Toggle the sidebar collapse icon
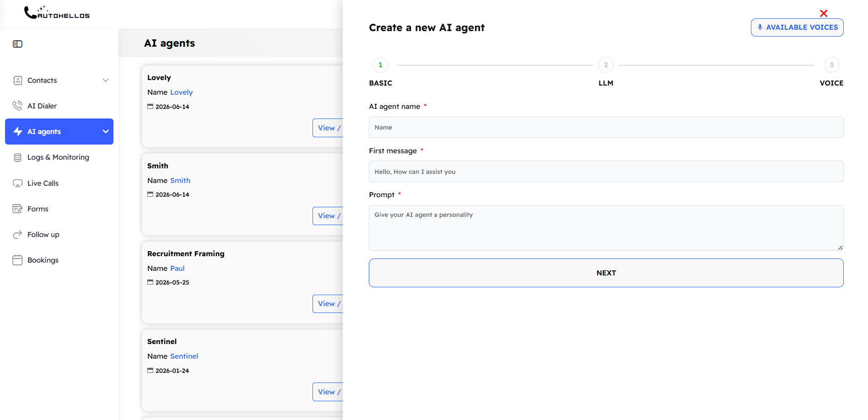Viewport: 868px width, 420px height. click(x=17, y=44)
